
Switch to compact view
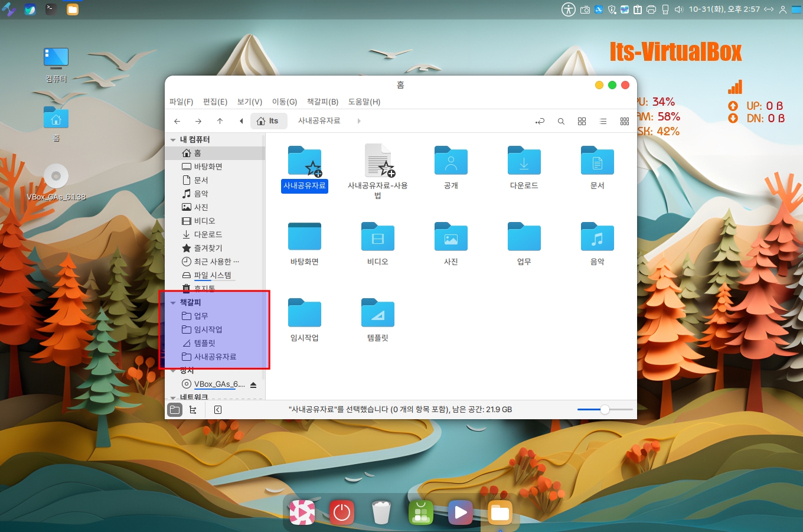(x=624, y=121)
